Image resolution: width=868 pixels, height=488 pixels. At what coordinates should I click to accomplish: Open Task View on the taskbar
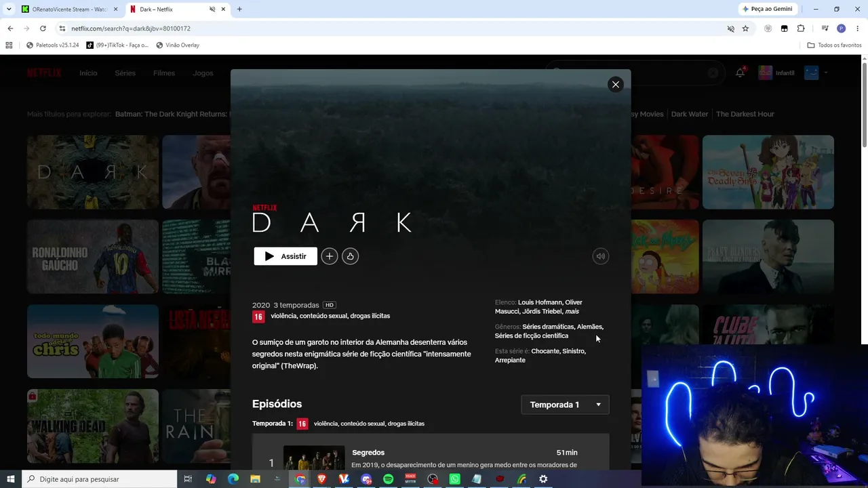tap(188, 479)
